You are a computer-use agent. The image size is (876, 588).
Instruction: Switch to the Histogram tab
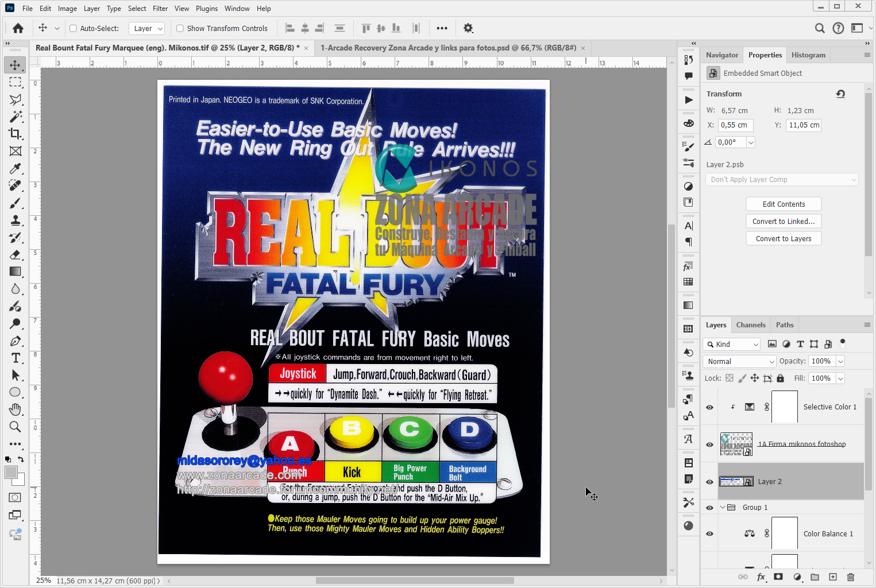click(x=808, y=55)
